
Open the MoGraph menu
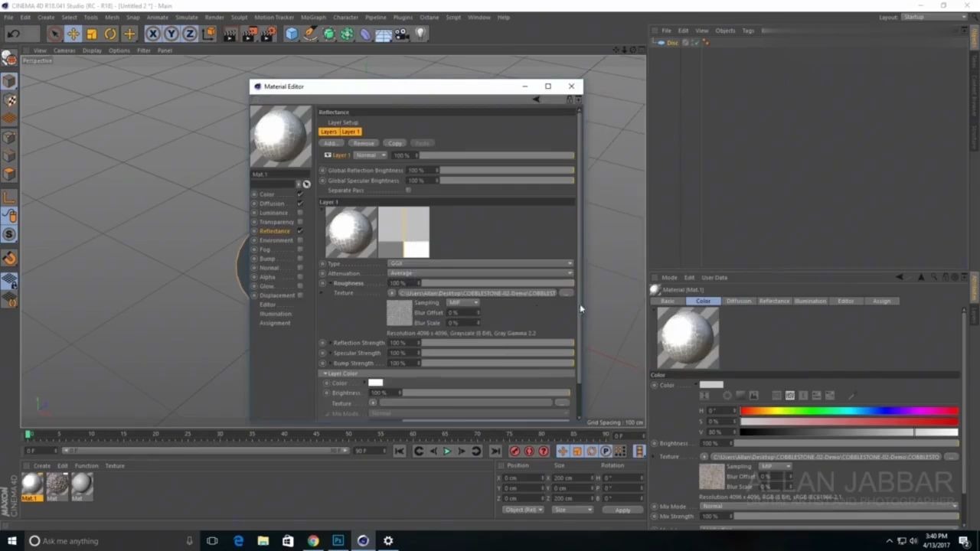click(x=313, y=17)
